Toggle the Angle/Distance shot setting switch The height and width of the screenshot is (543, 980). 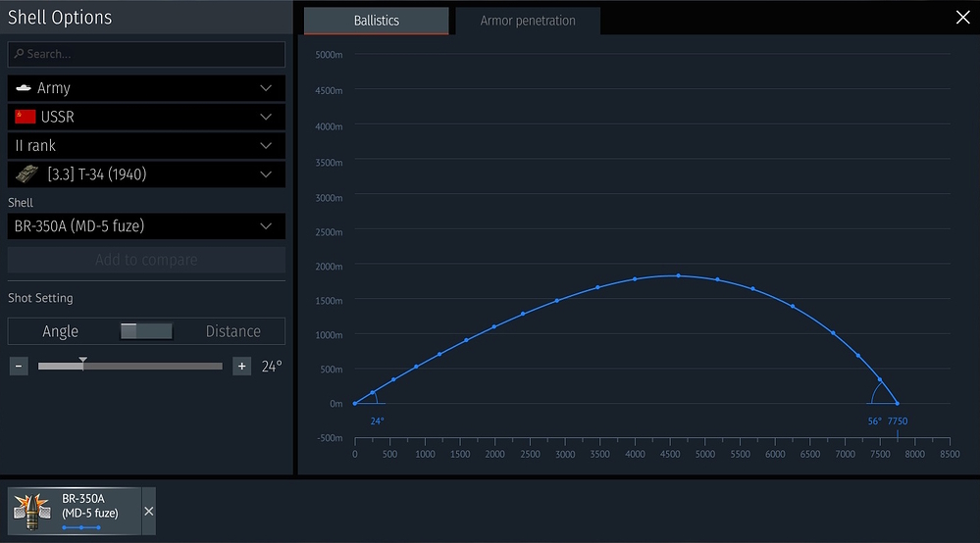coord(146,331)
